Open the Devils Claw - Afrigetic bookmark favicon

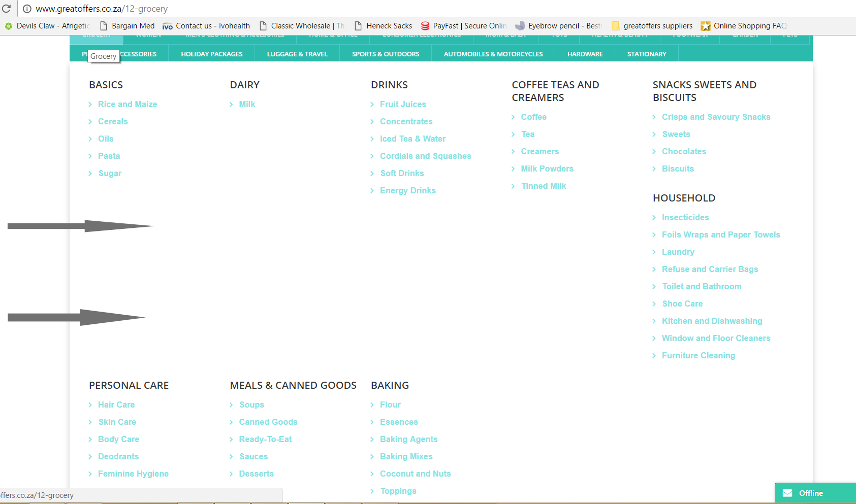pyautogui.click(x=9, y=26)
